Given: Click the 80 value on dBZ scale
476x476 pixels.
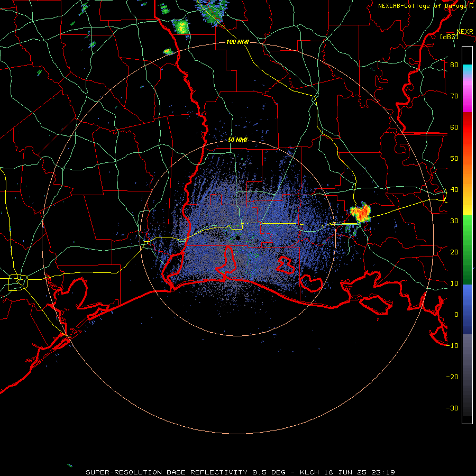Looking at the screenshot, I should [454, 65].
